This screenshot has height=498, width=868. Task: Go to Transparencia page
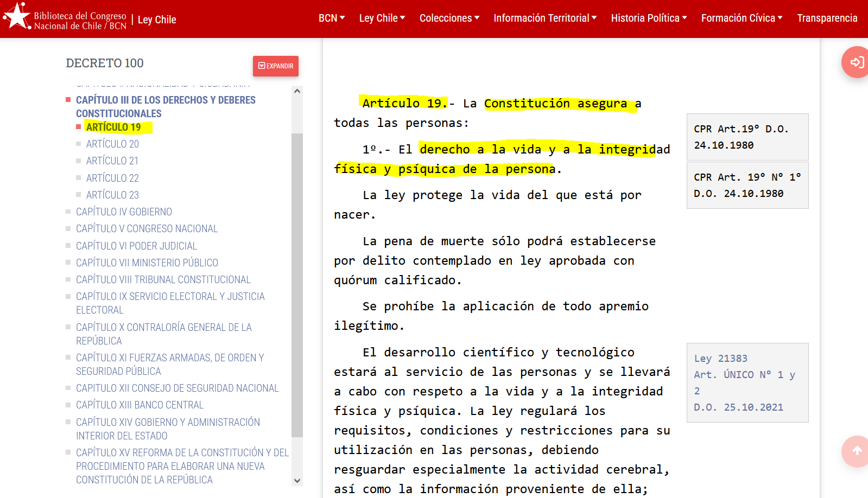(827, 18)
